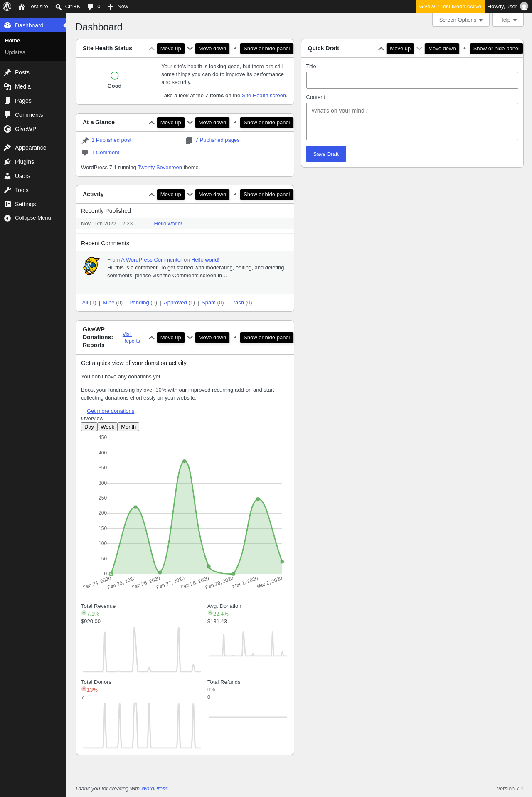Open the WordPress link in the footer
The image size is (532, 797).
point(155,789)
